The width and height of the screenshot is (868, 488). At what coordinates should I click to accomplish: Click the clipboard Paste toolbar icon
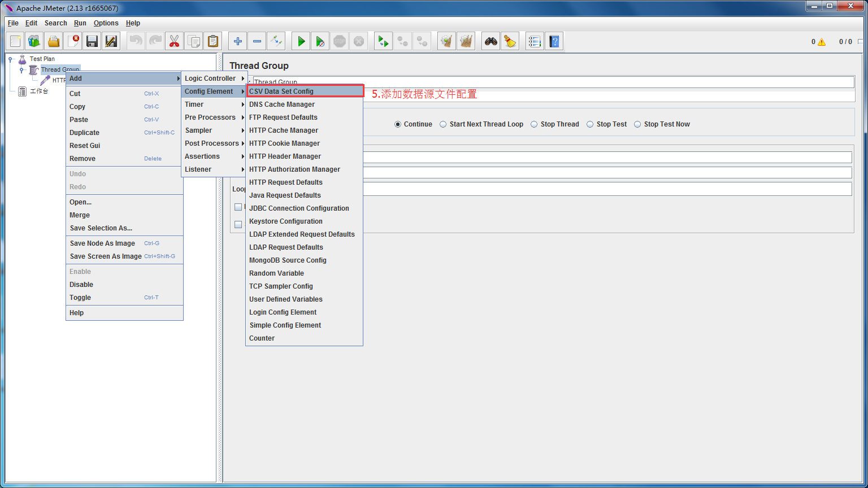[213, 41]
